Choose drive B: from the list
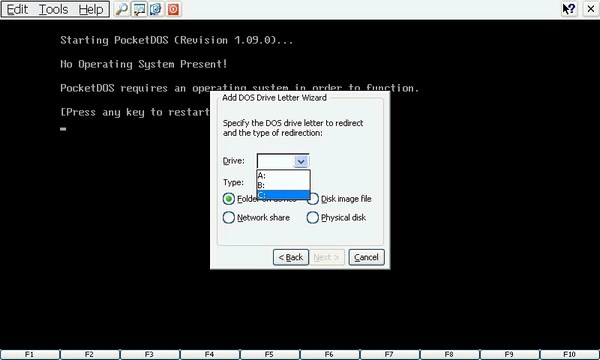The width and height of the screenshot is (600, 360). click(283, 185)
